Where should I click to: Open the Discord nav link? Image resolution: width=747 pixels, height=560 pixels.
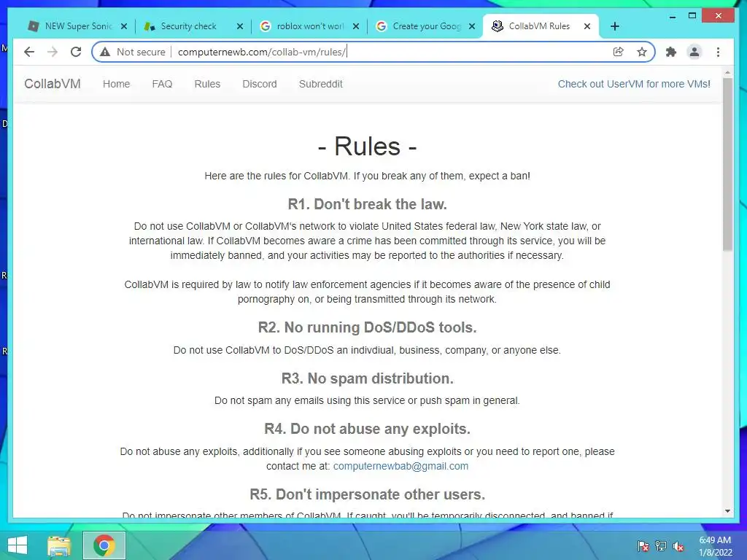260,84
